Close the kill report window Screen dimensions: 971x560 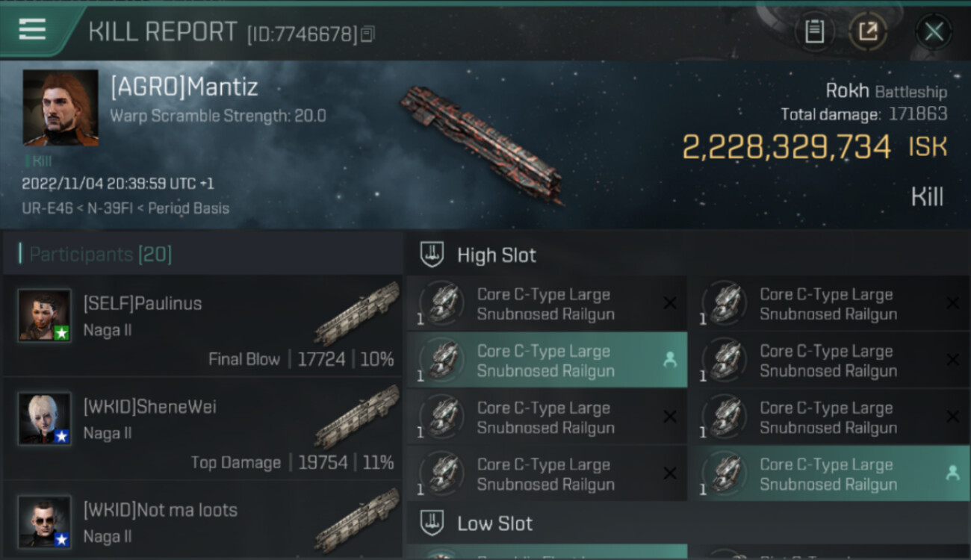[x=934, y=31]
